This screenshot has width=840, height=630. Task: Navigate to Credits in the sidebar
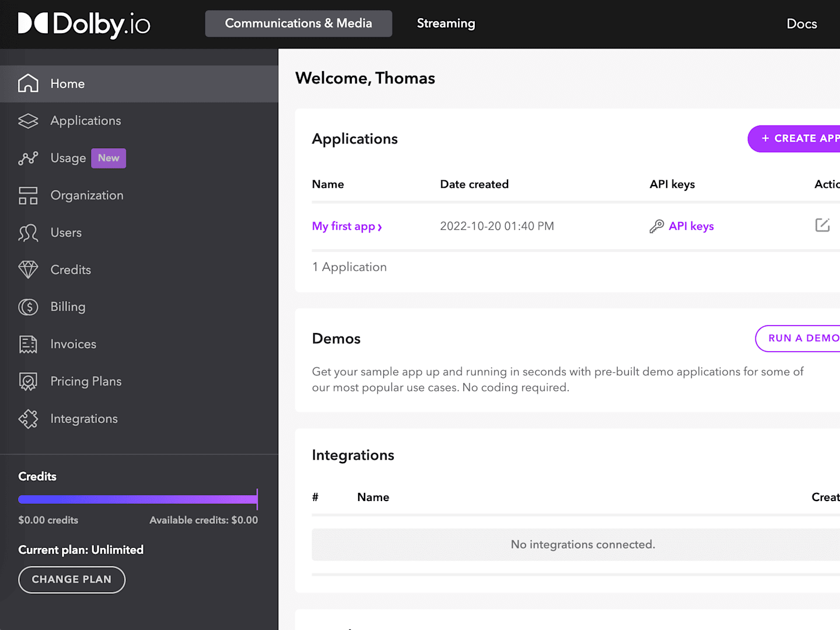point(139,269)
